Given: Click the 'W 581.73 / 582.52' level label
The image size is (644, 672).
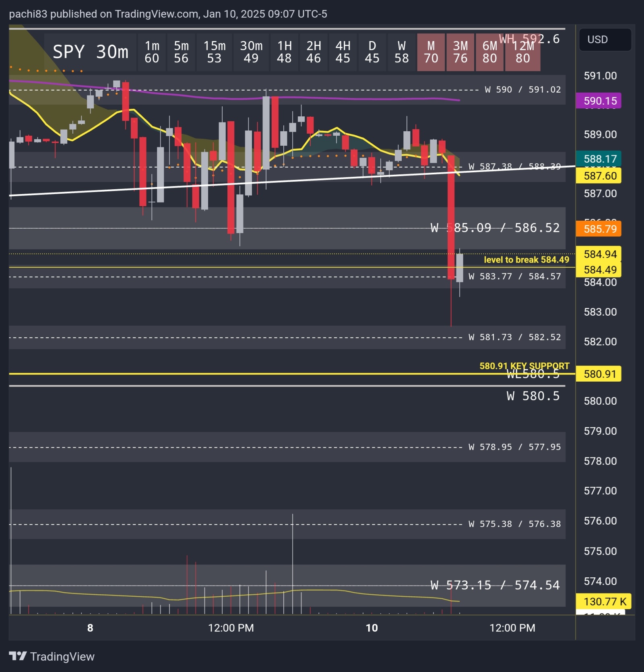Looking at the screenshot, I should pos(515,337).
